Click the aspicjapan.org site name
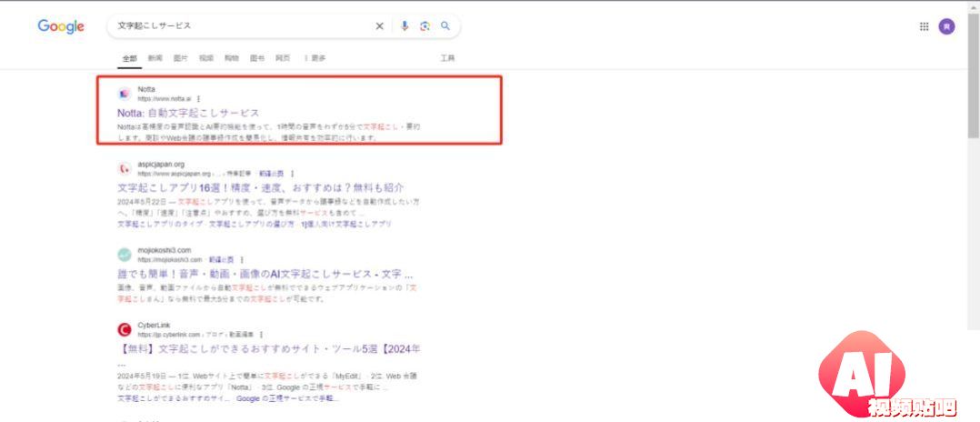Viewport: 980px width, 422px height. tap(161, 165)
